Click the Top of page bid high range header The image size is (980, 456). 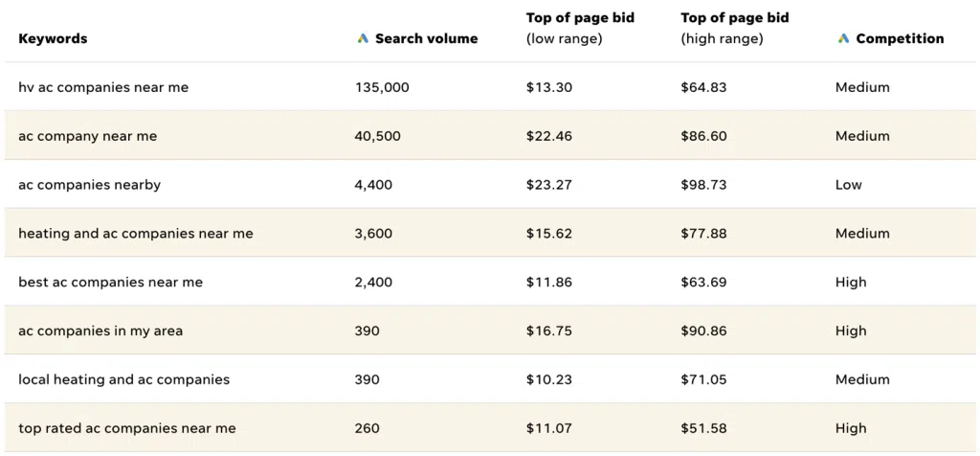[x=735, y=28]
